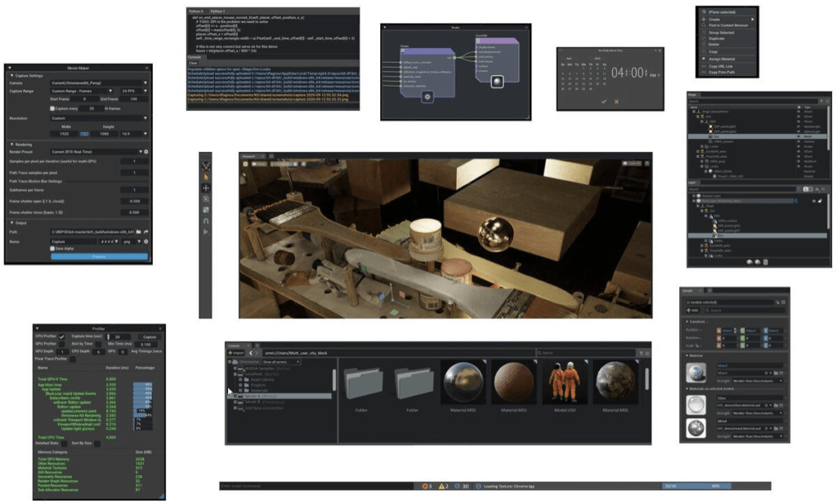Select the Rotate tool in the viewport toolbar
The width and height of the screenshot is (837, 504).
207,197
